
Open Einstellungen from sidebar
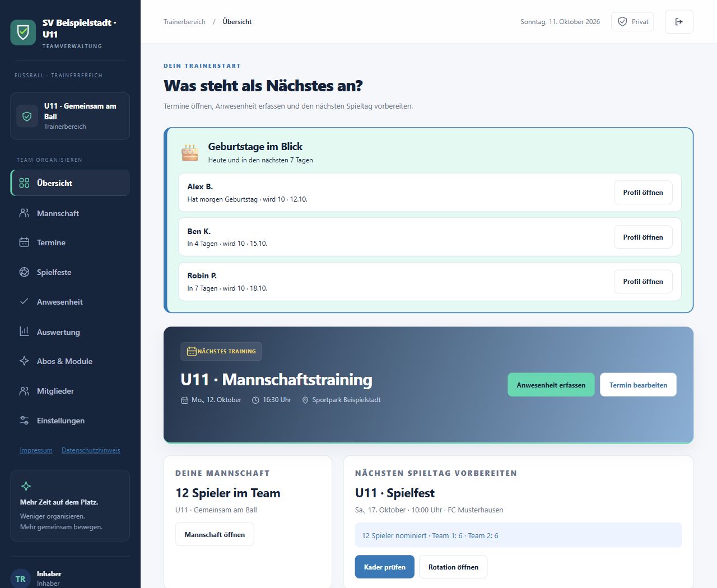click(x=70, y=421)
